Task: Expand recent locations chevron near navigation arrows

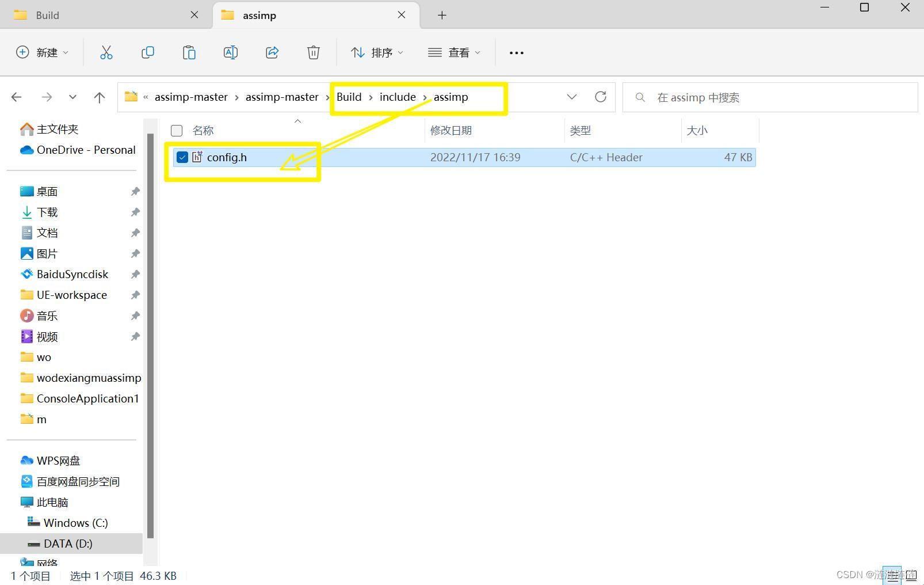Action: click(x=72, y=97)
